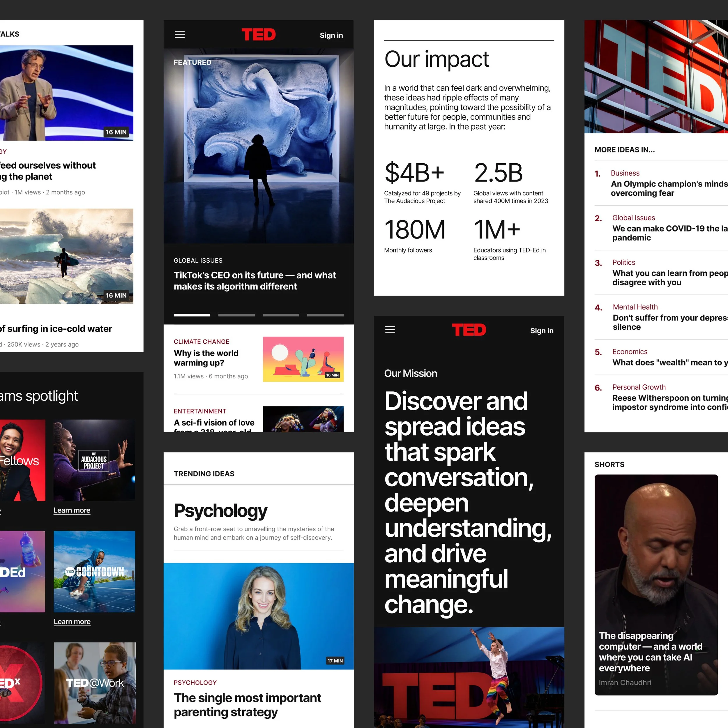The height and width of the screenshot is (728, 728).
Task: Select the fourth carousel indicator bar
Action: point(325,315)
